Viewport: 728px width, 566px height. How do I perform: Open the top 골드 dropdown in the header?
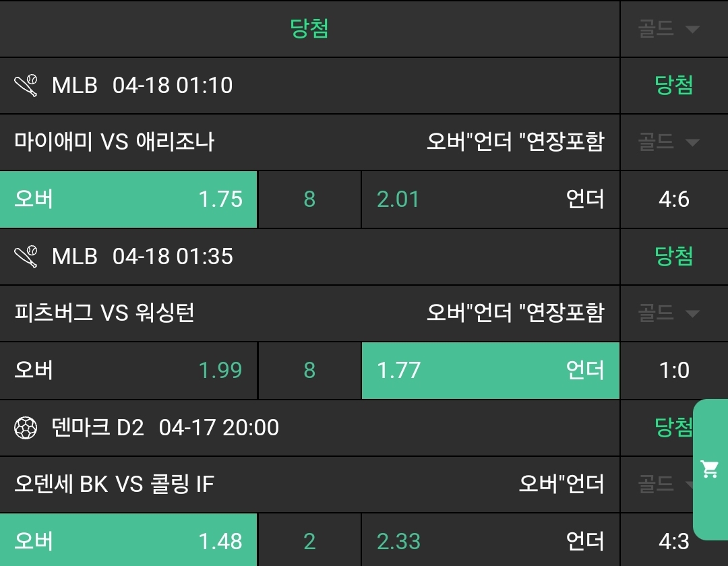[669, 29]
